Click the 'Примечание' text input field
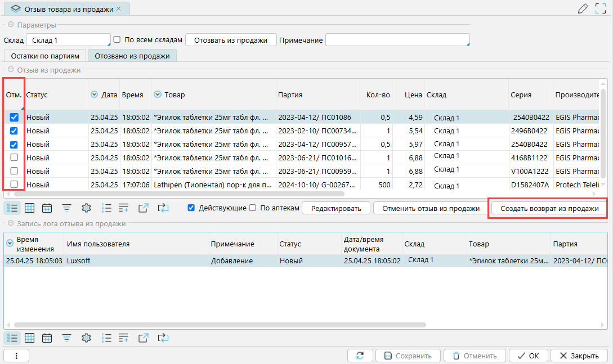 (x=397, y=40)
